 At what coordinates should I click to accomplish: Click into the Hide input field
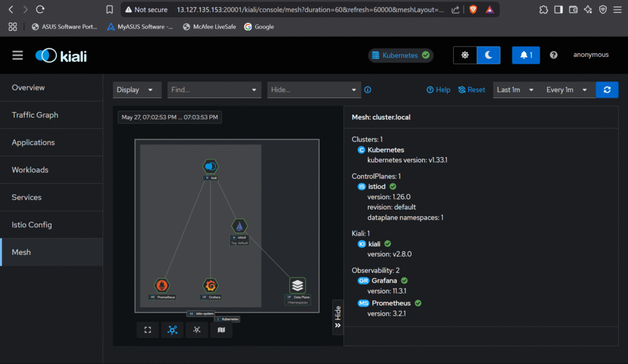pyautogui.click(x=307, y=90)
